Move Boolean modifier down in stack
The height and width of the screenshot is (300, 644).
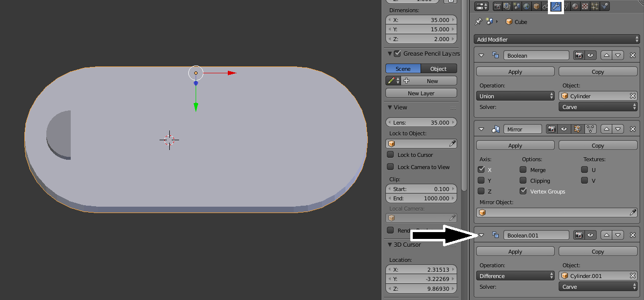[x=618, y=55]
